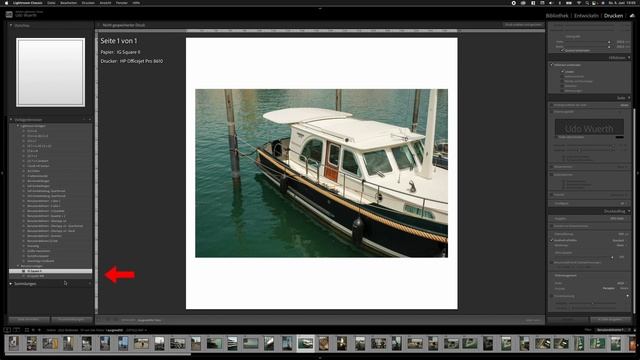Enable Farbe überschreiben checkbox
640x360 pixels.
[x=557, y=137]
